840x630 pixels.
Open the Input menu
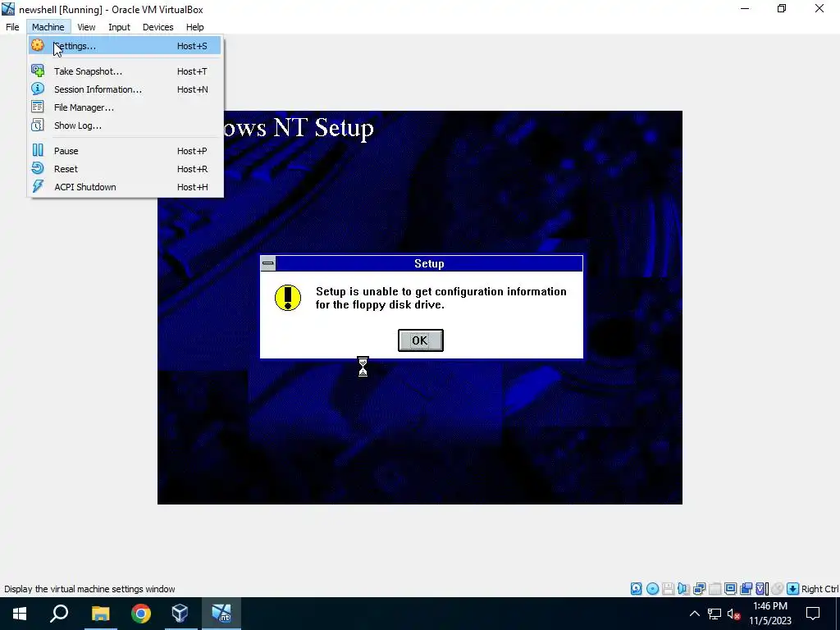click(119, 27)
